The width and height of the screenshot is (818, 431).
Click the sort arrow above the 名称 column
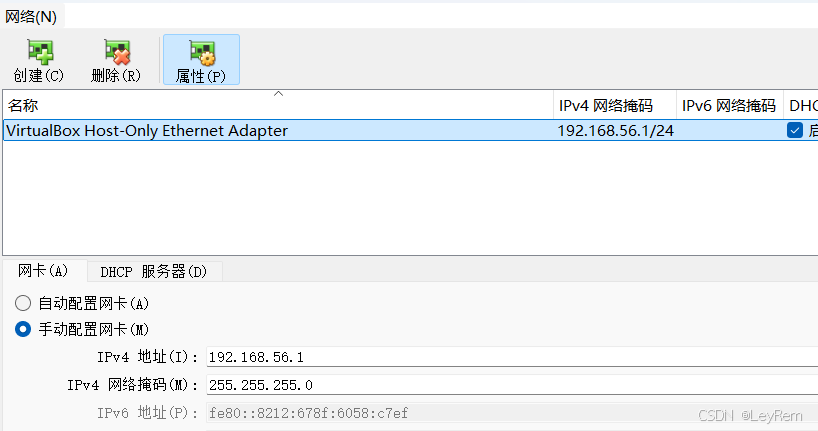click(279, 94)
